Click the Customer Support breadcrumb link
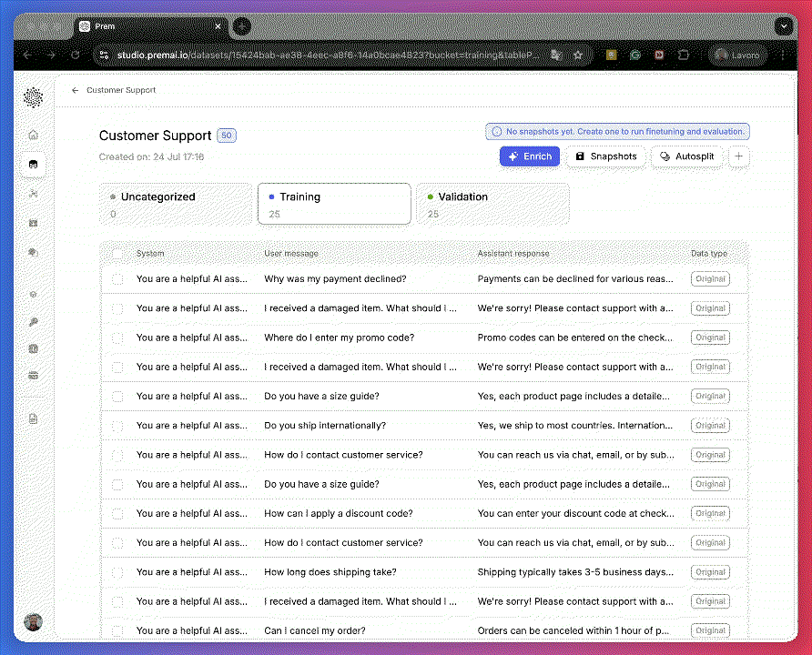Viewport: 812px width, 655px height. tap(121, 90)
